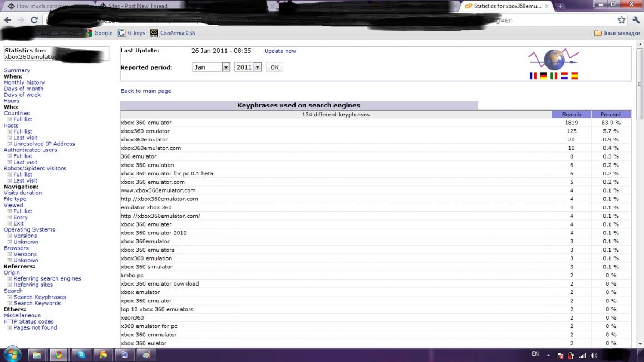Click the Percent column header
The height and width of the screenshot is (362, 644).
611,114
